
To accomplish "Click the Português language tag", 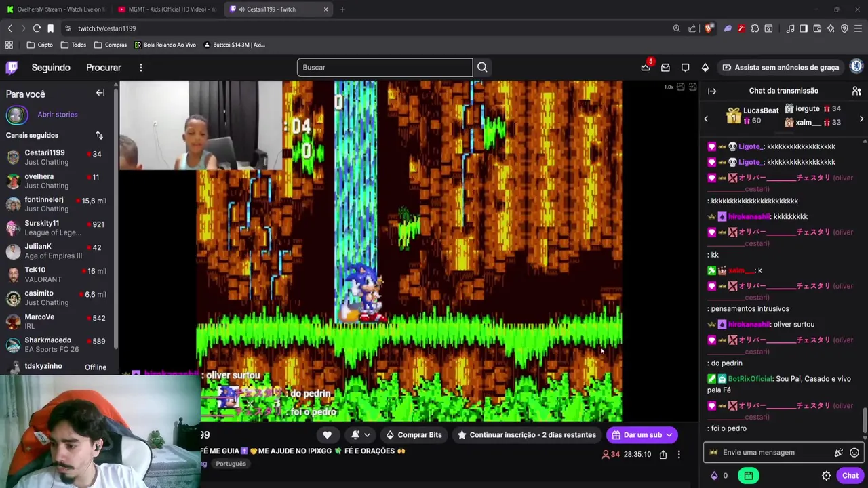I will 231,464.
